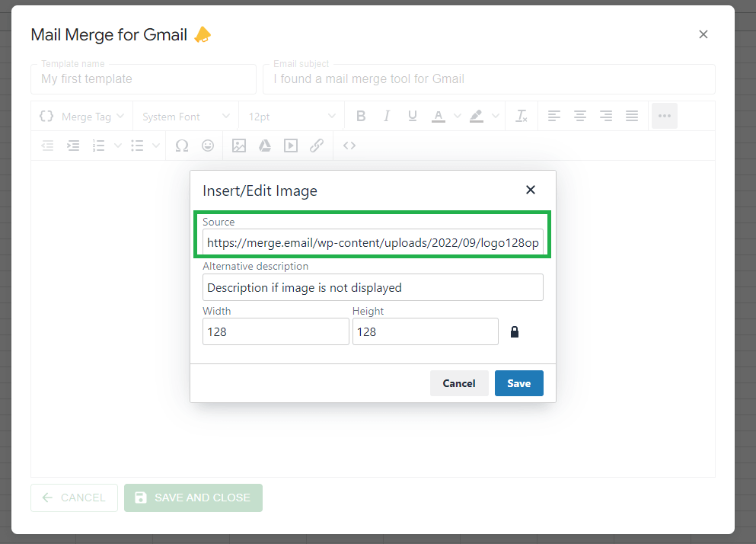Clear formatting with the Tx icon
Image resolution: width=756 pixels, height=544 pixels.
click(522, 116)
